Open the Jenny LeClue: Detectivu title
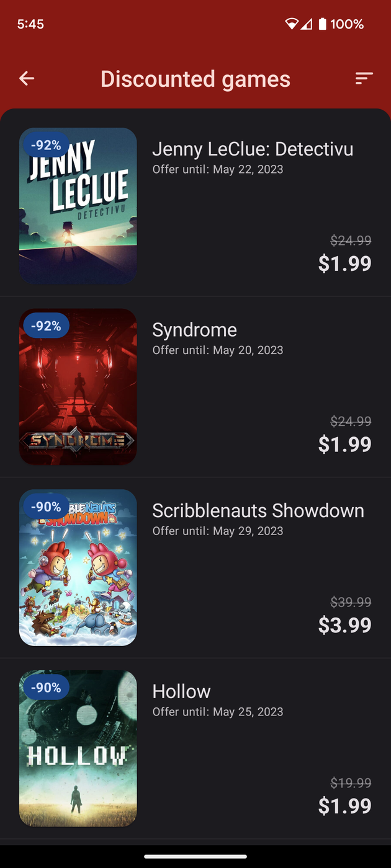 tap(253, 149)
